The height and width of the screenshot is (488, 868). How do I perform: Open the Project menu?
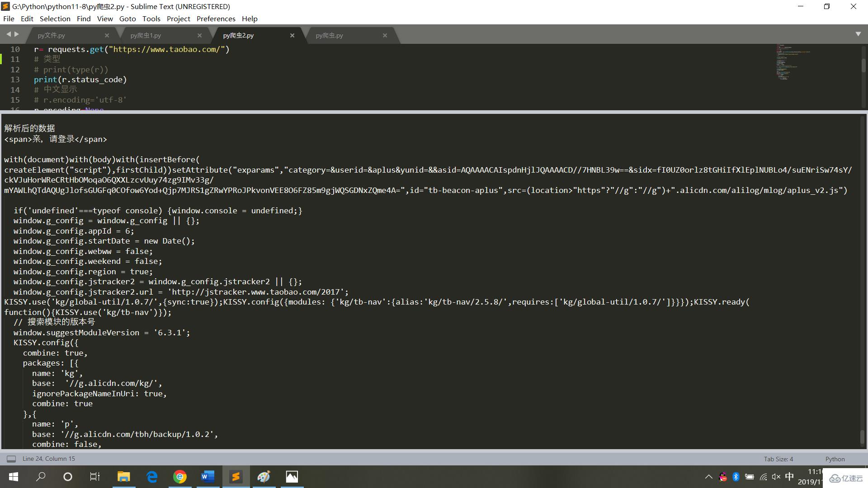pyautogui.click(x=179, y=19)
